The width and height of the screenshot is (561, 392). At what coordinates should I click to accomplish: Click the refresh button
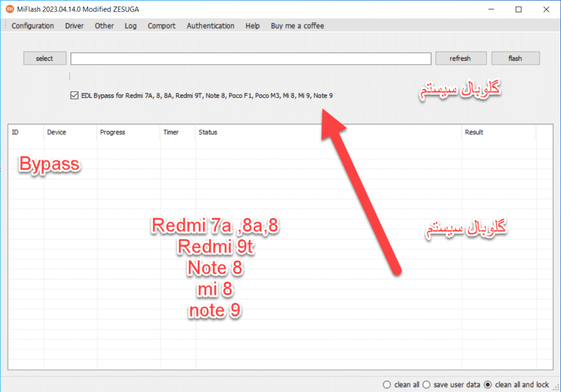pos(461,58)
